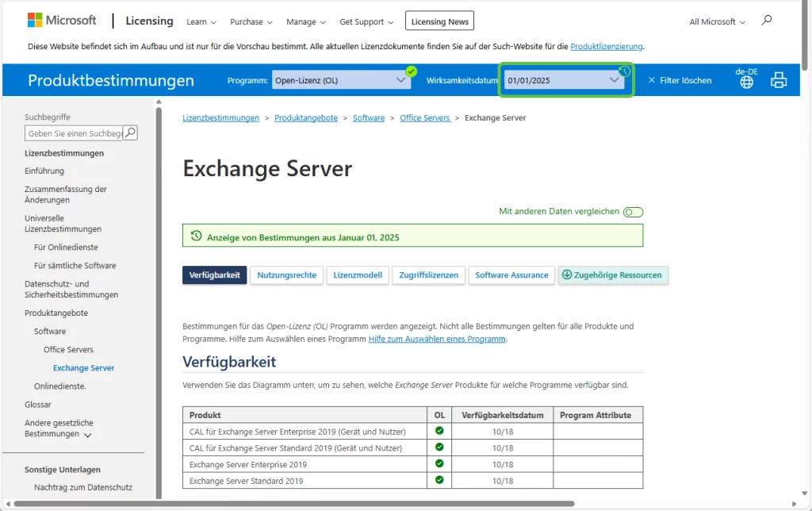Open the Licensing News menu item
Viewport: 812px width, 511px height.
click(x=439, y=21)
